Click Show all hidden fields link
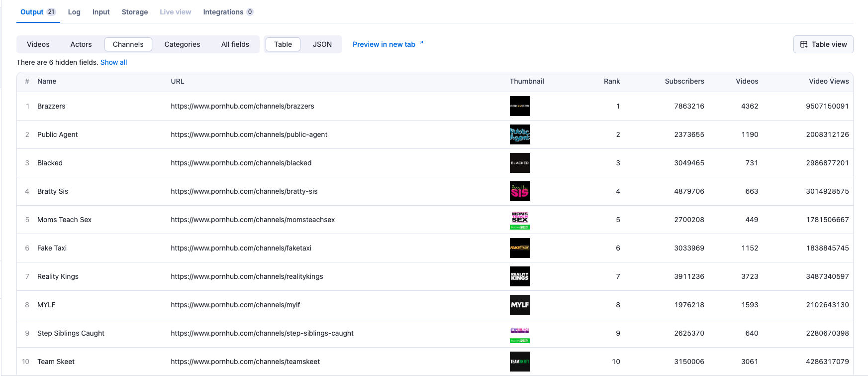 114,62
